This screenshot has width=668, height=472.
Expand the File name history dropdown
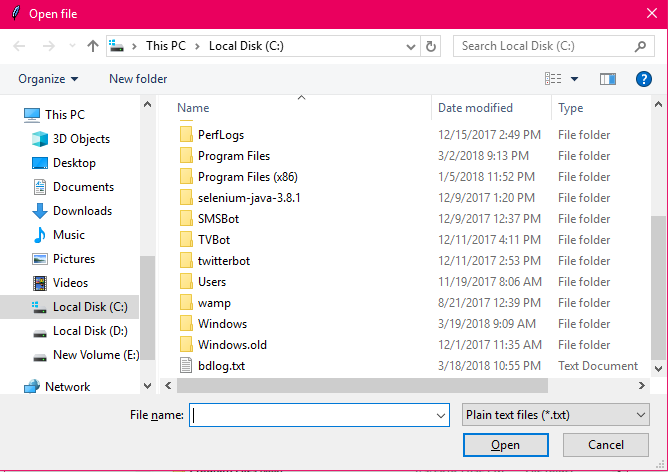point(441,415)
